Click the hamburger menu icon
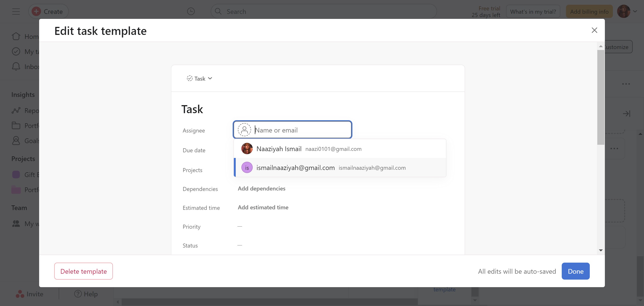 click(x=16, y=12)
